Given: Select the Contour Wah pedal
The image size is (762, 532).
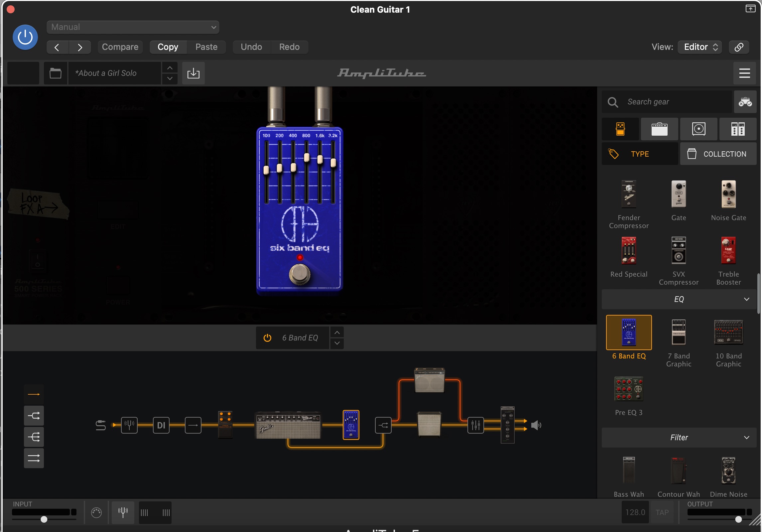Looking at the screenshot, I should [679, 477].
